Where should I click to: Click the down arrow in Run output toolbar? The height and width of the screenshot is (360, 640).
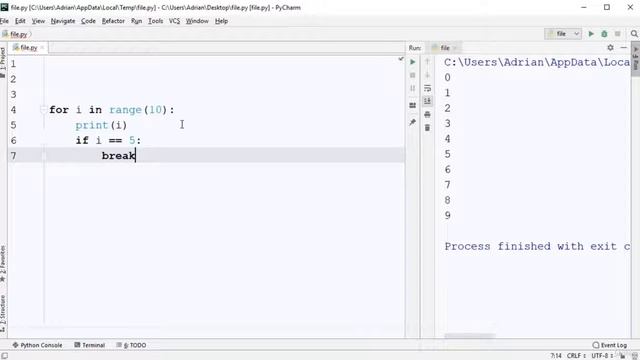click(x=427, y=75)
